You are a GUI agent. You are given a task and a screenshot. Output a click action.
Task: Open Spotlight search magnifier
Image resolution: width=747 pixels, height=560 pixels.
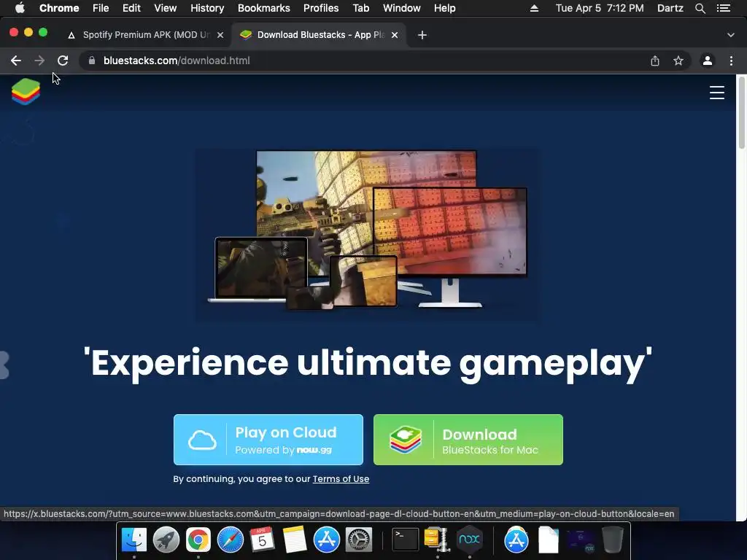(700, 8)
